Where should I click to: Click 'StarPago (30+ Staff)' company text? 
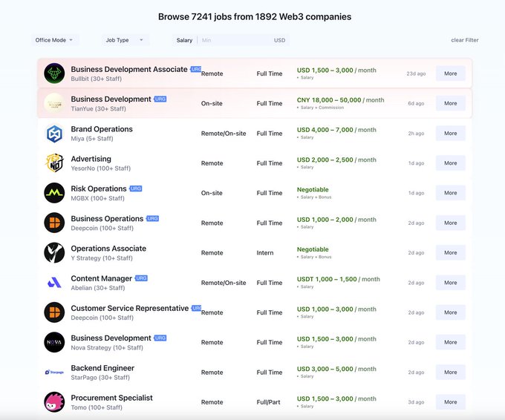[100, 378]
